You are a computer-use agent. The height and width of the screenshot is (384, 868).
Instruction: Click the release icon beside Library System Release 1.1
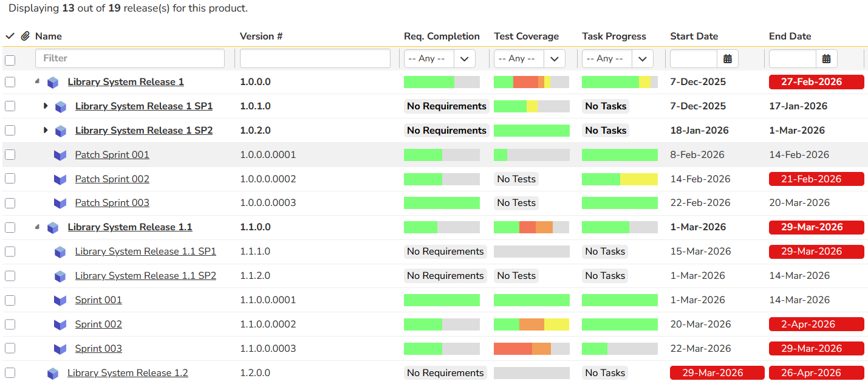coord(53,227)
